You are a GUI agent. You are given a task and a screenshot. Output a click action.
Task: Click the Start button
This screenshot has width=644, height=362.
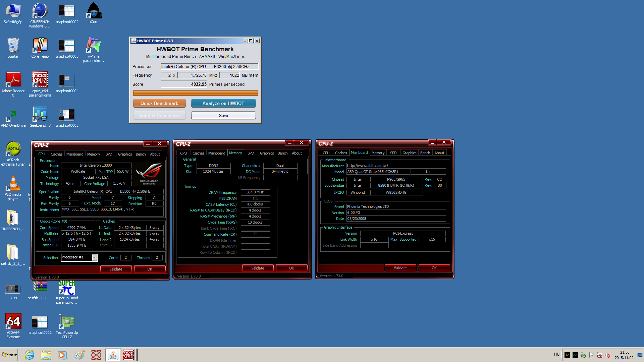(9, 355)
